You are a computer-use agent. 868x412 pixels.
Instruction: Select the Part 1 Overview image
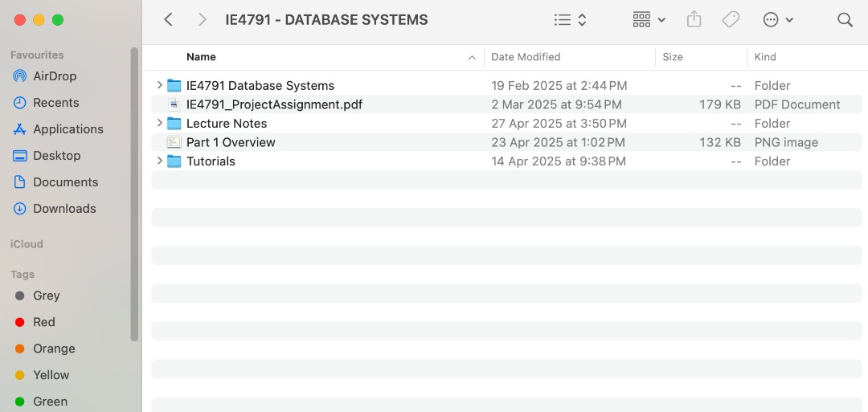click(x=231, y=142)
